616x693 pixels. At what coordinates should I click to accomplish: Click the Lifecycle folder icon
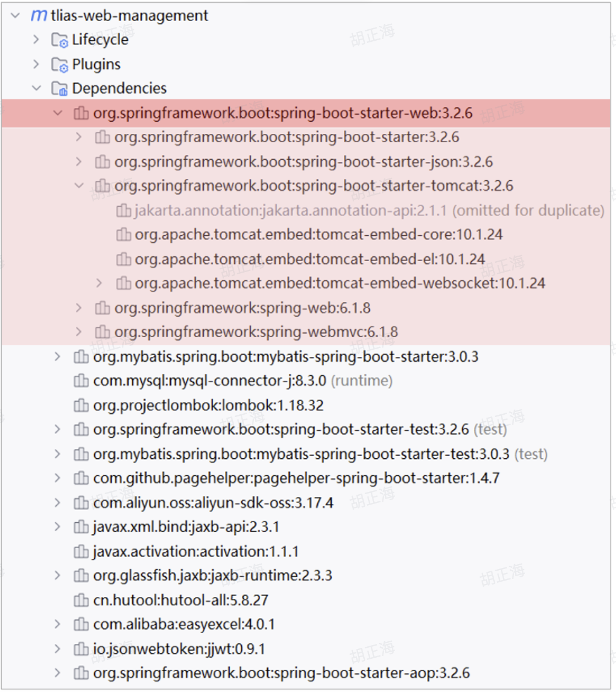61,39
